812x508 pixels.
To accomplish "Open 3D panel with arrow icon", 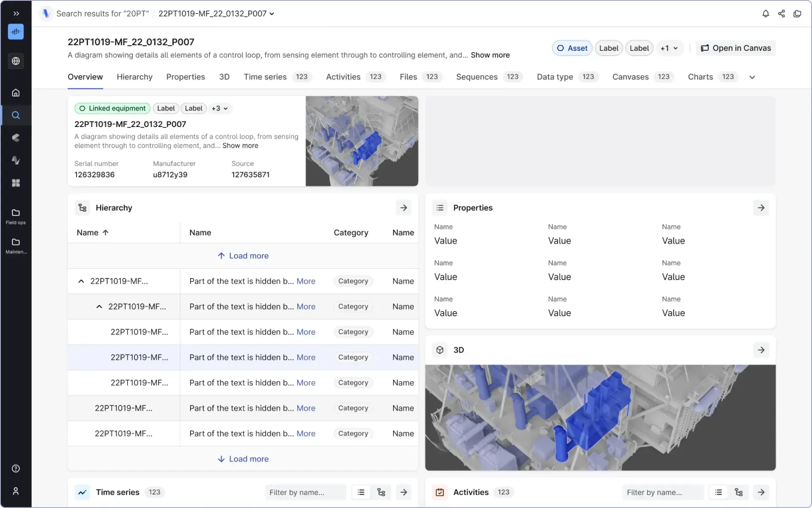I will pos(761,350).
